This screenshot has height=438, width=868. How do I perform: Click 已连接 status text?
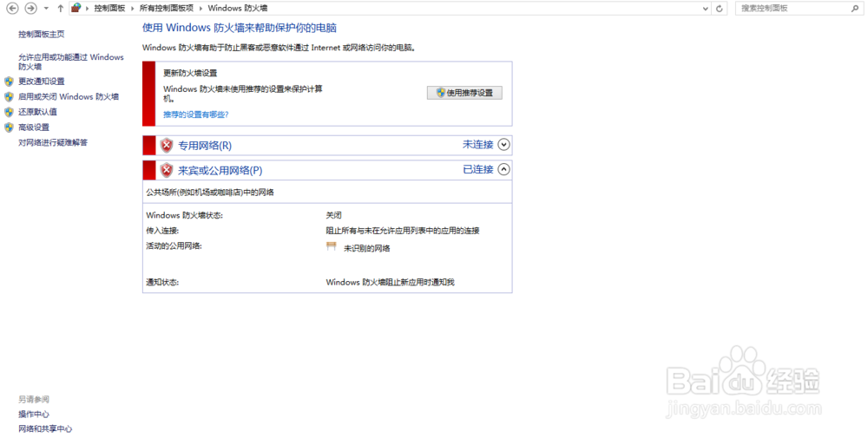(477, 169)
